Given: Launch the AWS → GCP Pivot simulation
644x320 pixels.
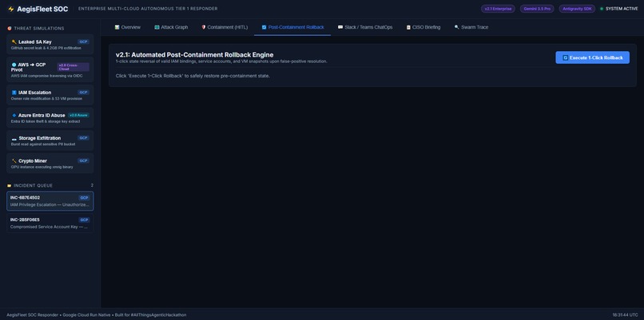Looking at the screenshot, I should coord(50,69).
